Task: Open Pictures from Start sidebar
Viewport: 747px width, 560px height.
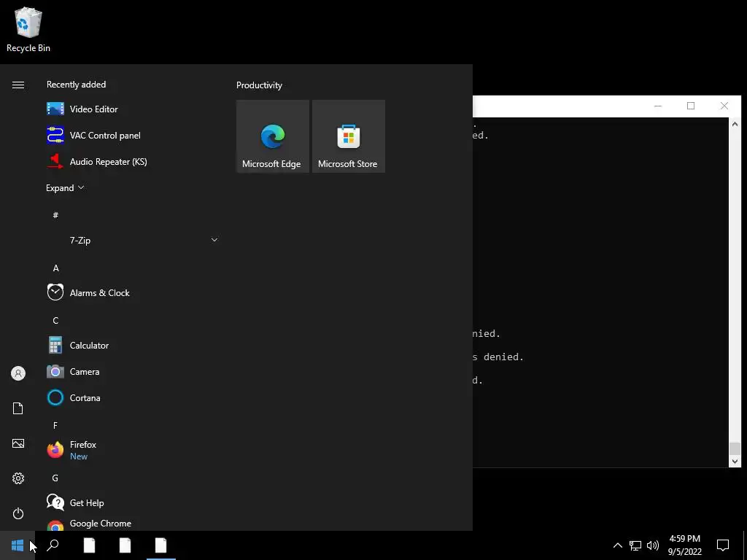Action: [18, 443]
